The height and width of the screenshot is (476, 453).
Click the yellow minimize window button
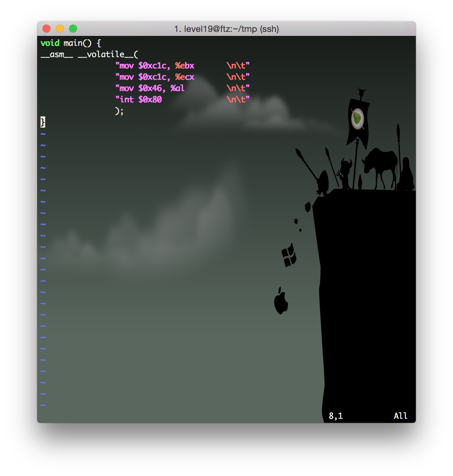pyautogui.click(x=60, y=29)
